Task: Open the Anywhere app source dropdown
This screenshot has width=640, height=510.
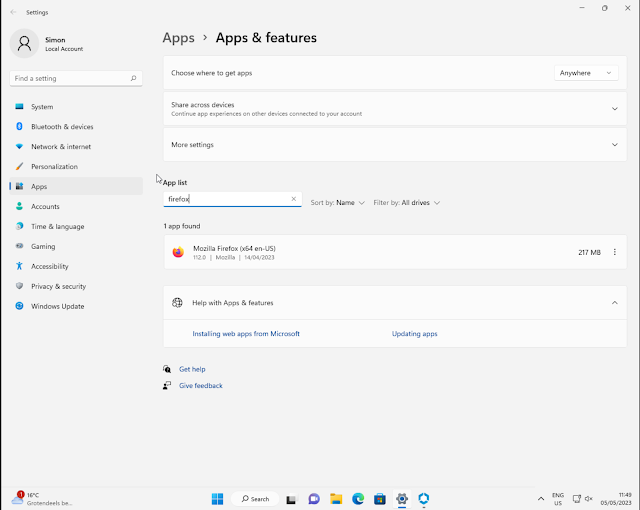Action: 586,73
